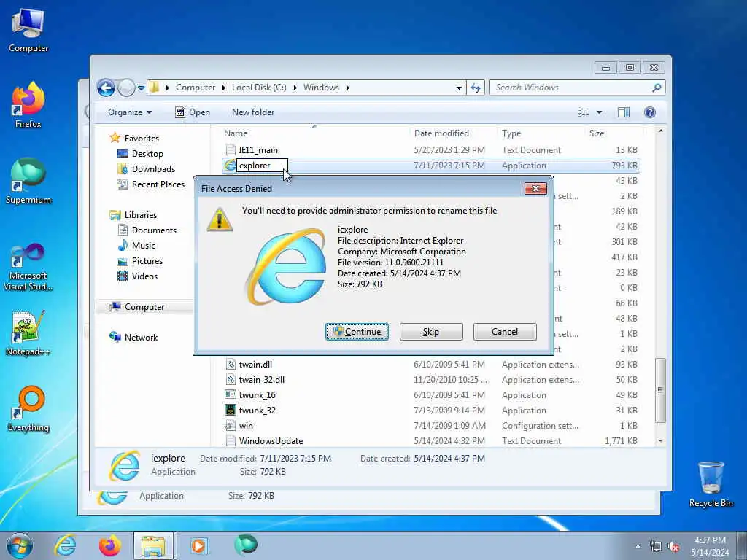Click the explorer rename text box
Screen dimensions: 747x560
click(x=262, y=166)
